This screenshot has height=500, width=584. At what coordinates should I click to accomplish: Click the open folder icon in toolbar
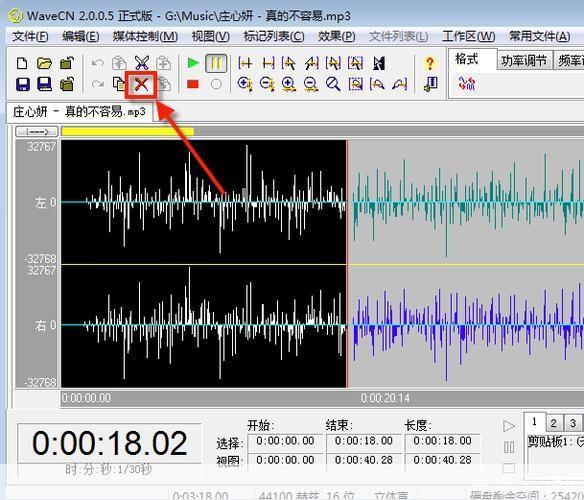pos(44,63)
